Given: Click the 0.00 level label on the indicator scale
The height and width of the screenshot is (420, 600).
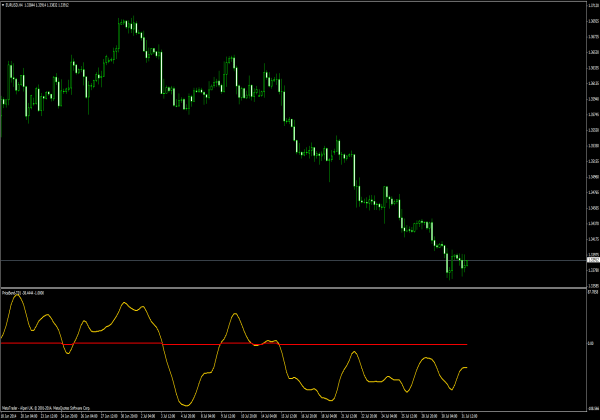Looking at the screenshot, I should pos(591,343).
